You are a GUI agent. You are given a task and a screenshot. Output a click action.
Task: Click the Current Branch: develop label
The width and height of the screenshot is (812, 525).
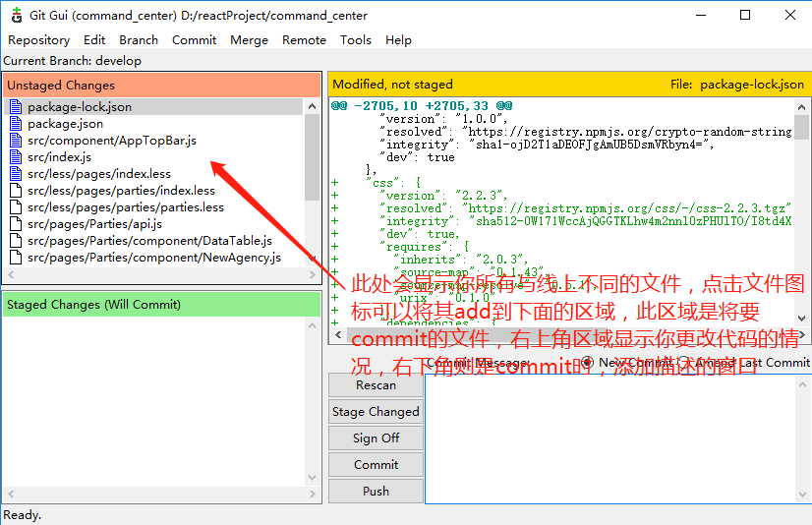pos(73,61)
